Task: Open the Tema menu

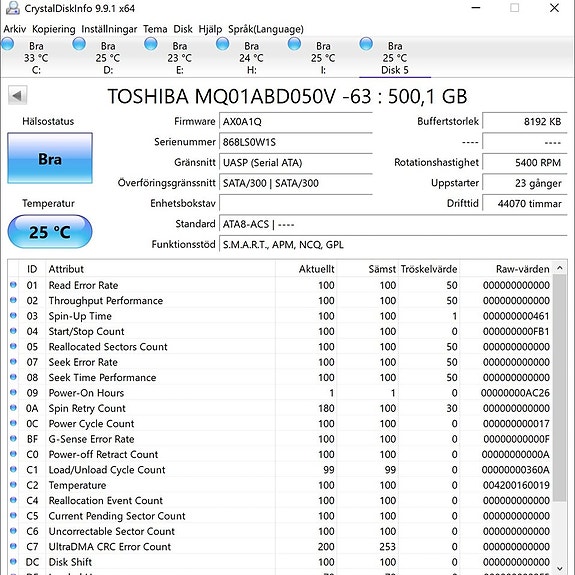Action: pyautogui.click(x=155, y=29)
